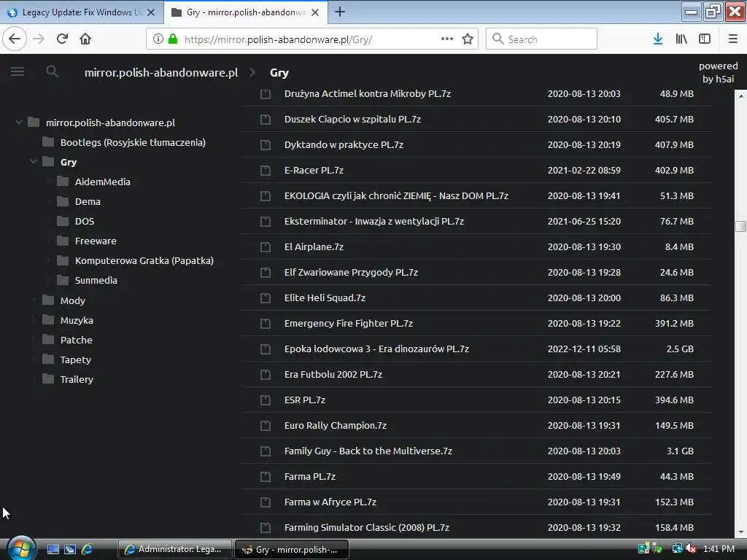The height and width of the screenshot is (560, 747).
Task: Open powered by h5ai link
Action: 718,72
